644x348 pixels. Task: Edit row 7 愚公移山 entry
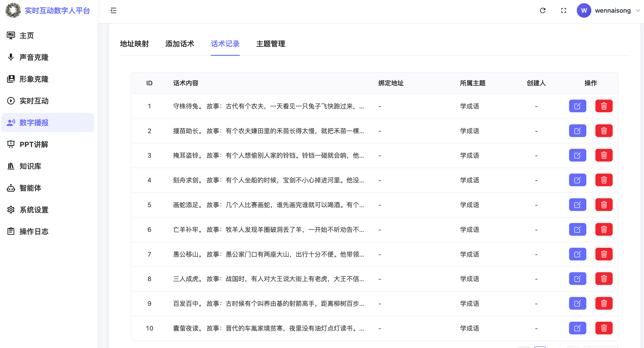577,254
